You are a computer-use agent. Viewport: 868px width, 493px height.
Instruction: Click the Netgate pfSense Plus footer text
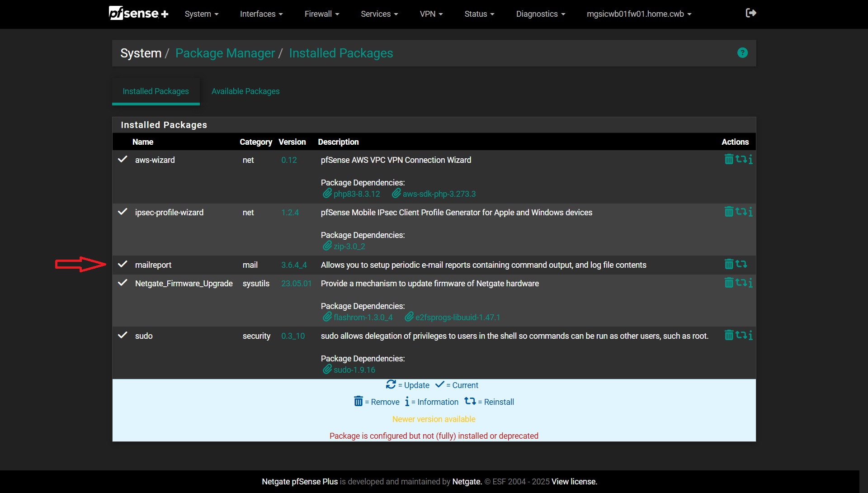[x=300, y=482]
